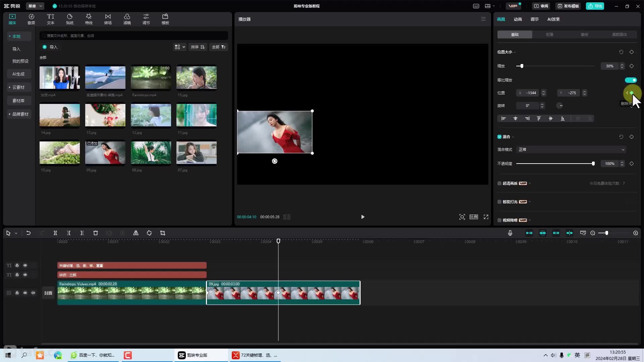Image resolution: width=644 pixels, height=362 pixels.
Task: Open the 贴纸 stickers panel
Action: [69, 19]
